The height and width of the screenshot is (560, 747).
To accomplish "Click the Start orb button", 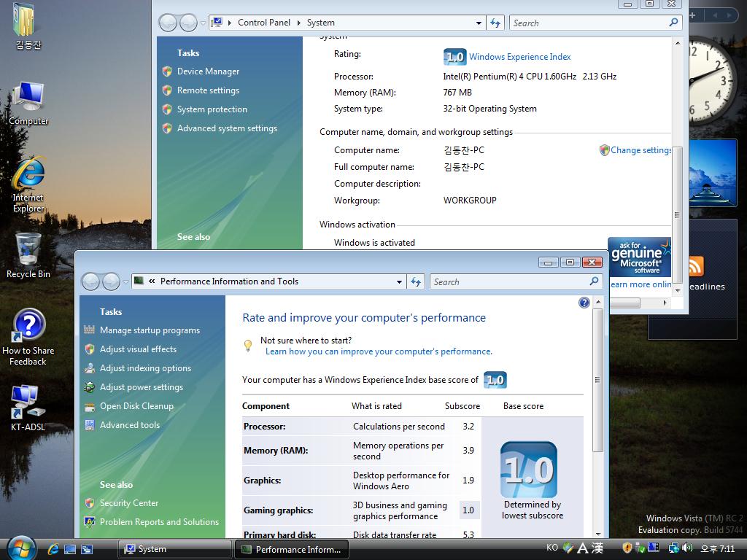I will pos(21,548).
